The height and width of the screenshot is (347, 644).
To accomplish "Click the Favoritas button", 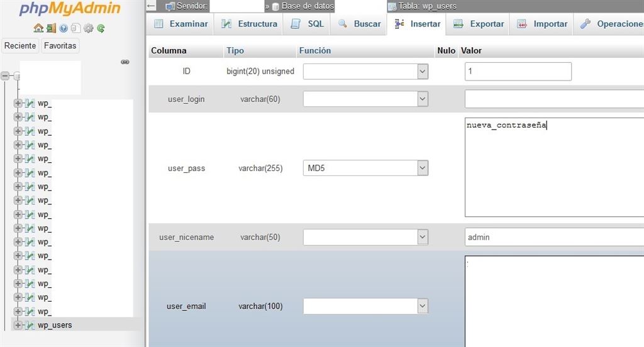I will pos(60,46).
